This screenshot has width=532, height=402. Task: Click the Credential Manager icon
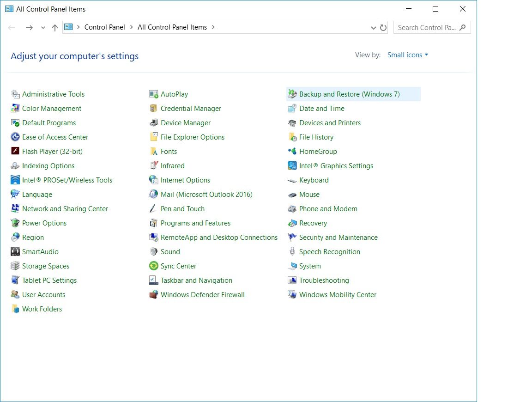pos(154,108)
